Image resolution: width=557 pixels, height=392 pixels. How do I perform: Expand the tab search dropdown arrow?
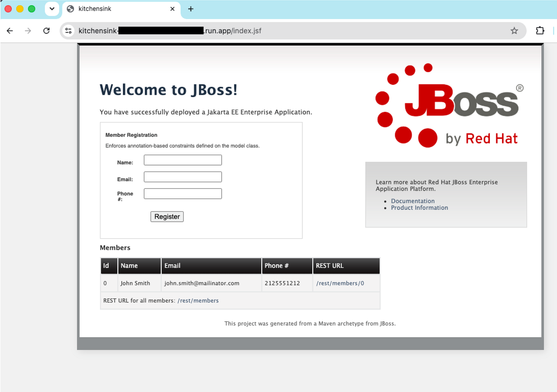(x=52, y=9)
